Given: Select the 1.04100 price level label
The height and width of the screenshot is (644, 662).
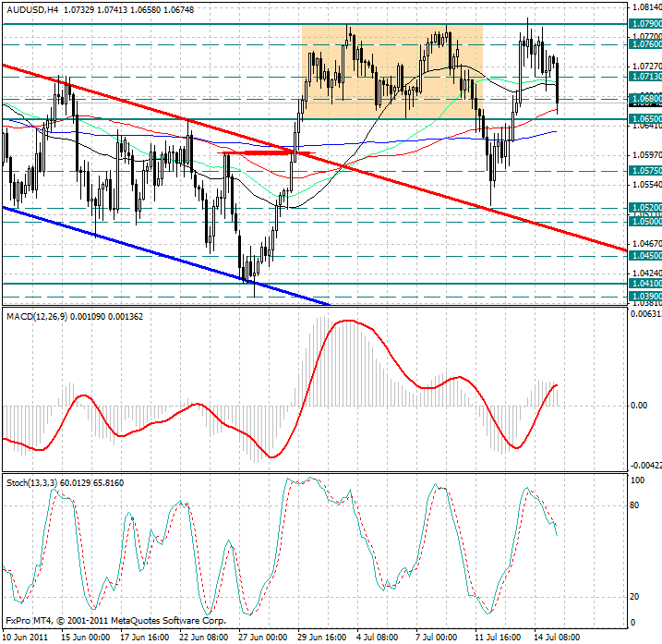Looking at the screenshot, I should pos(644,284).
